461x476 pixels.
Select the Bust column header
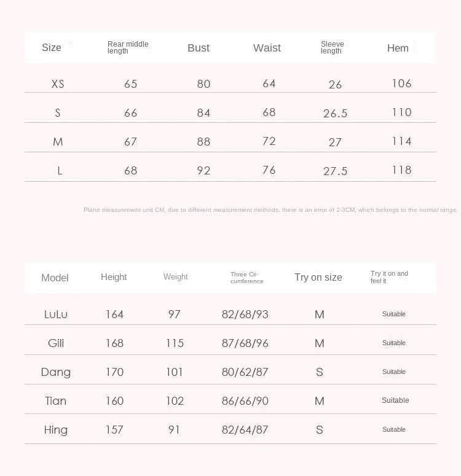[199, 48]
